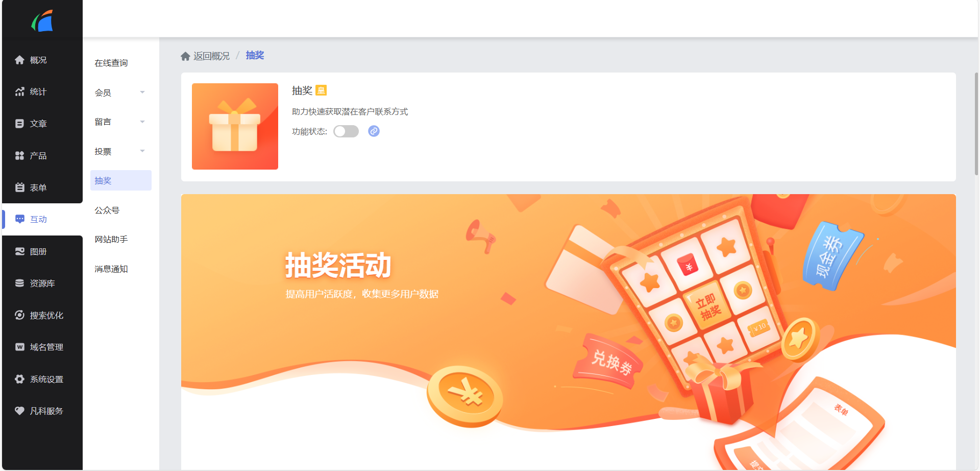
Task: Click the blue link icon beside toggle
Action: (x=374, y=131)
